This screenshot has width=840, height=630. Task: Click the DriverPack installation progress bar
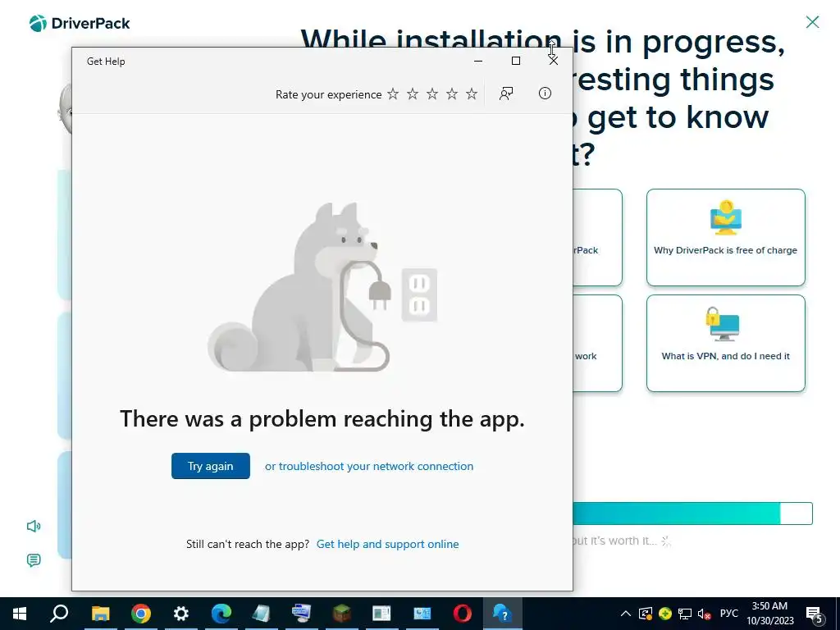(692, 514)
